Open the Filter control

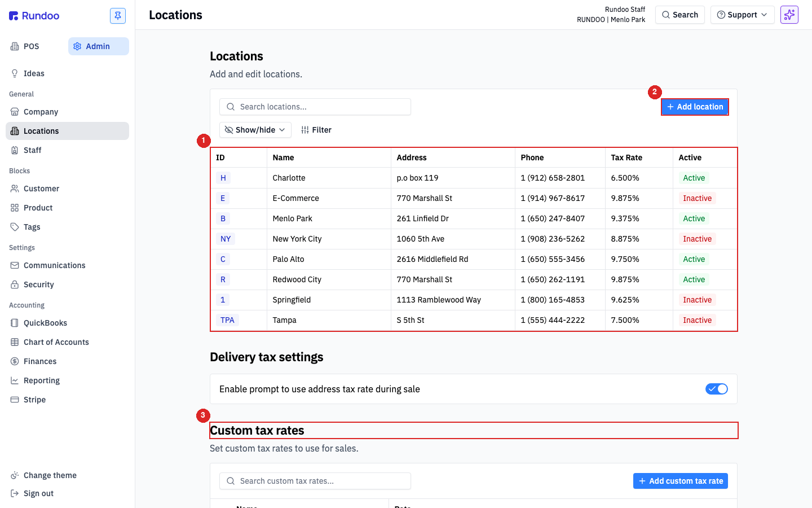pos(316,130)
